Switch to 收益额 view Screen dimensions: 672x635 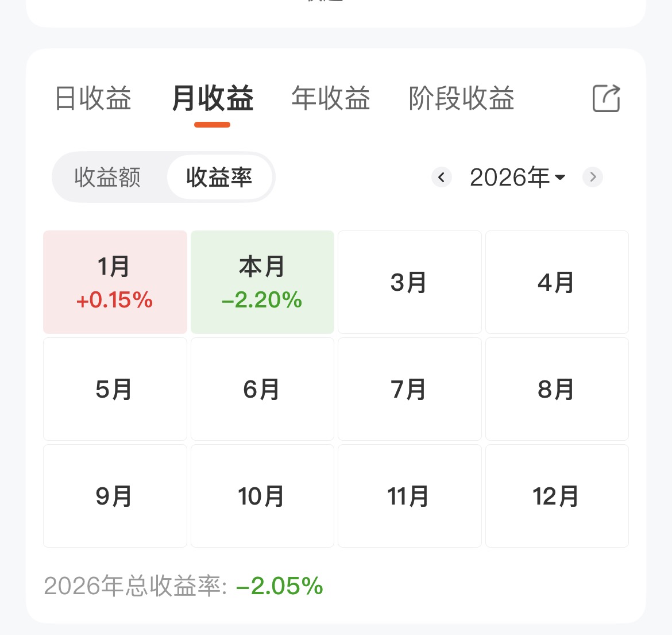[x=107, y=177]
